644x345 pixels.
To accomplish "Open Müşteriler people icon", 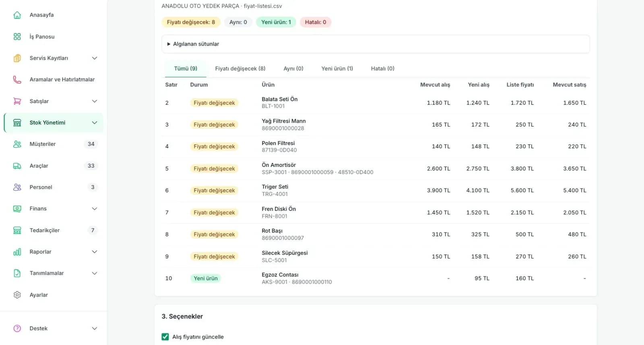I will click(x=17, y=144).
